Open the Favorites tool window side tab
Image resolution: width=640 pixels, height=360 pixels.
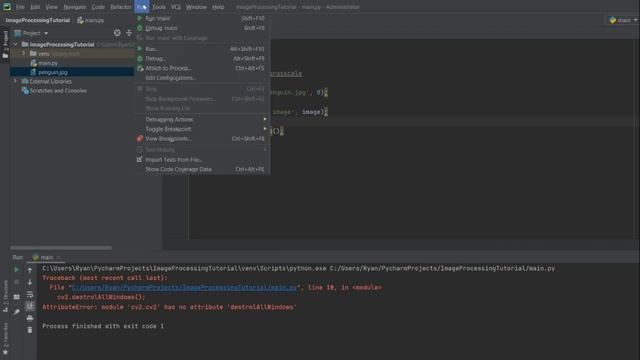coord(5,338)
